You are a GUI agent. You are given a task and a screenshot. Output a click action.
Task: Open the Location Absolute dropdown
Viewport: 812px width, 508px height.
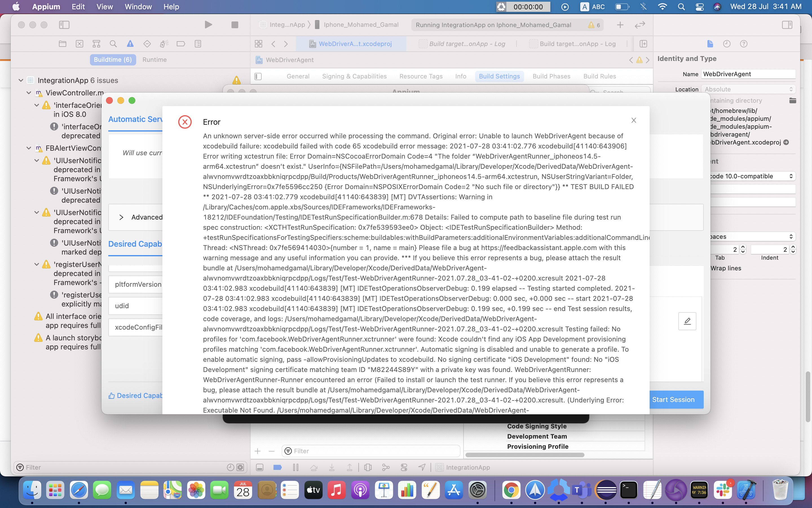click(748, 89)
